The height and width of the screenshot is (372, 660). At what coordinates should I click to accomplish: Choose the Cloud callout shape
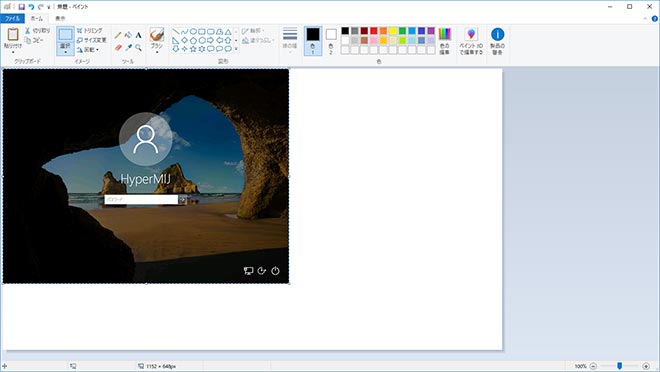tap(228, 49)
